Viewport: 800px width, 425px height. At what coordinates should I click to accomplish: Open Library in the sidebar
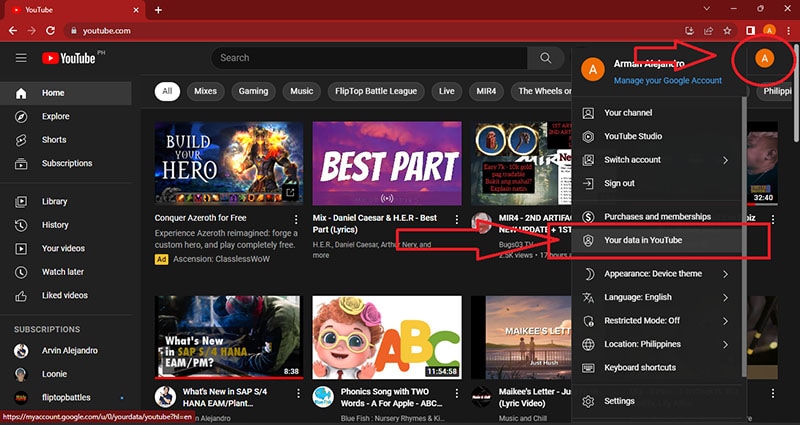point(66,202)
